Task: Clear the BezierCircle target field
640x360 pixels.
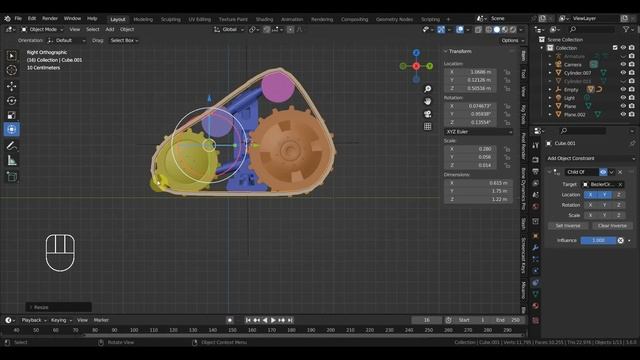Action: click(x=620, y=184)
